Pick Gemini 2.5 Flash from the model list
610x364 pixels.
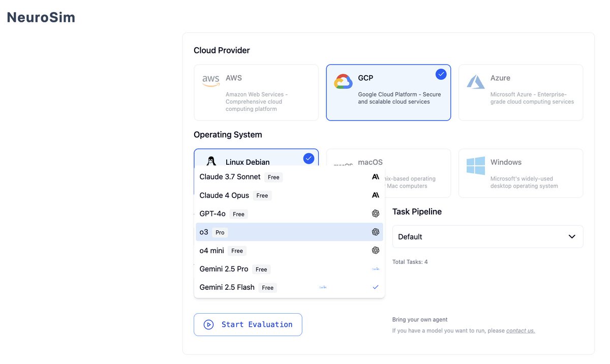coord(289,287)
